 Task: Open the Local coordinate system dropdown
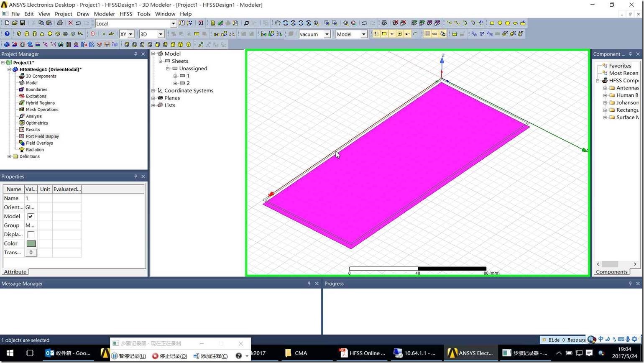point(173,23)
